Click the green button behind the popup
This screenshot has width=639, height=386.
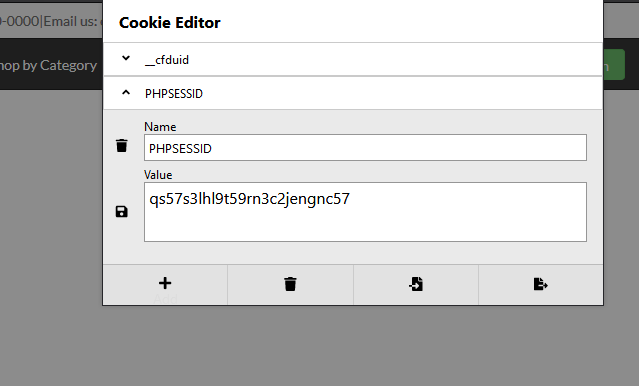click(x=614, y=65)
